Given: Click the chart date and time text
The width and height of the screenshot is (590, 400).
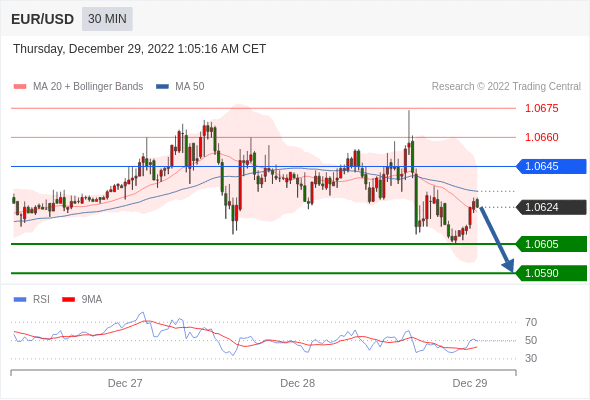Looking at the screenshot, I should (140, 49).
